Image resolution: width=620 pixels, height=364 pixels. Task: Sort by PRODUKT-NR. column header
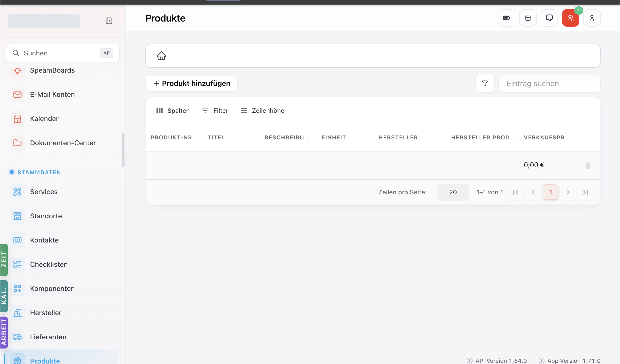pyautogui.click(x=172, y=137)
